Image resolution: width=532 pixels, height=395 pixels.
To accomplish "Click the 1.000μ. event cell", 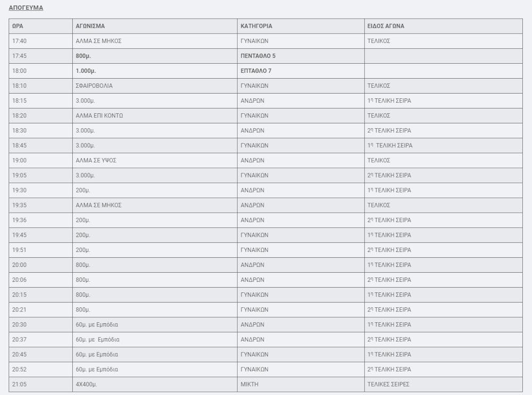I will point(86,71).
